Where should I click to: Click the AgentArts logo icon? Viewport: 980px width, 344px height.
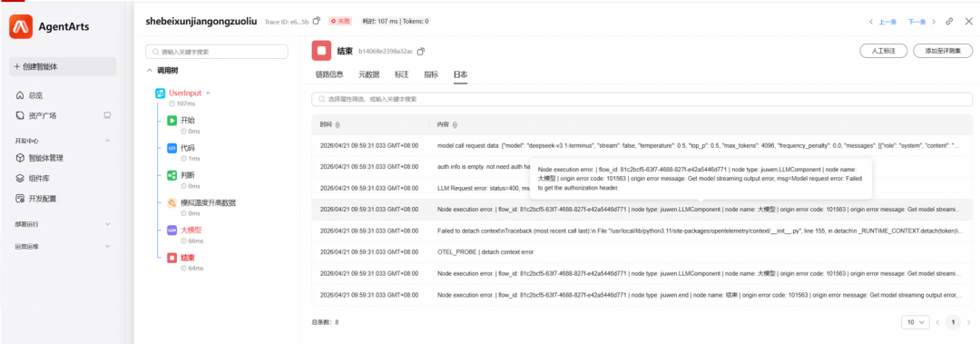(21, 26)
